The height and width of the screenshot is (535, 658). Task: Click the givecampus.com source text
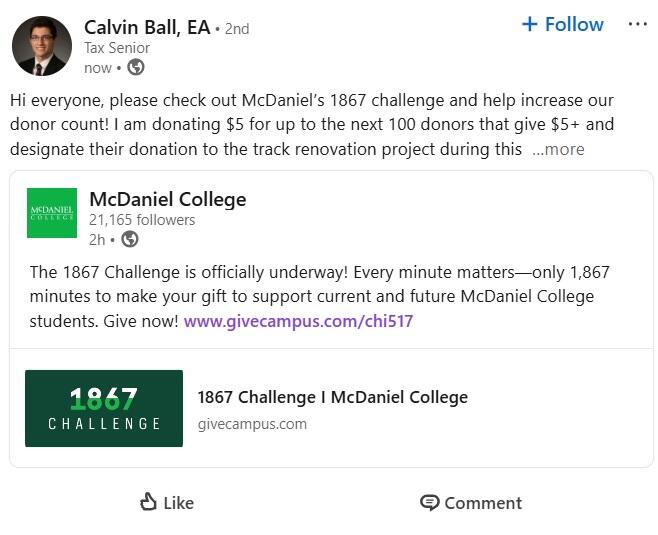click(x=252, y=424)
